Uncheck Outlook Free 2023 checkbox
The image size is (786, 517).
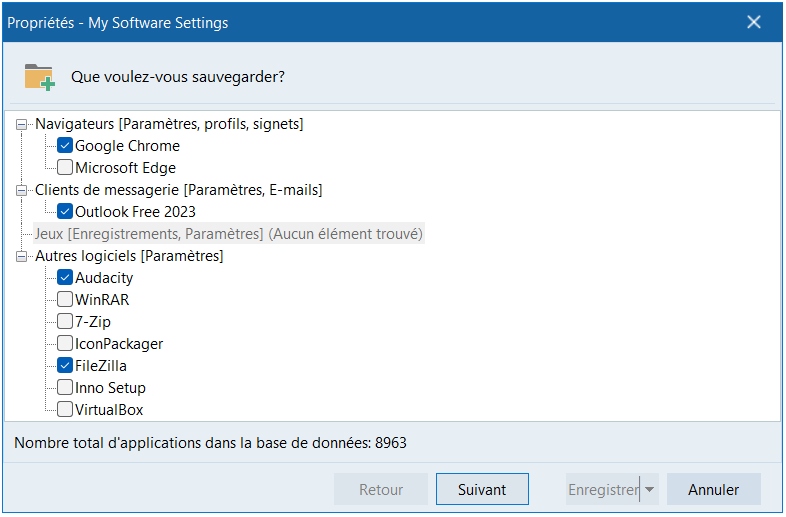tap(65, 212)
